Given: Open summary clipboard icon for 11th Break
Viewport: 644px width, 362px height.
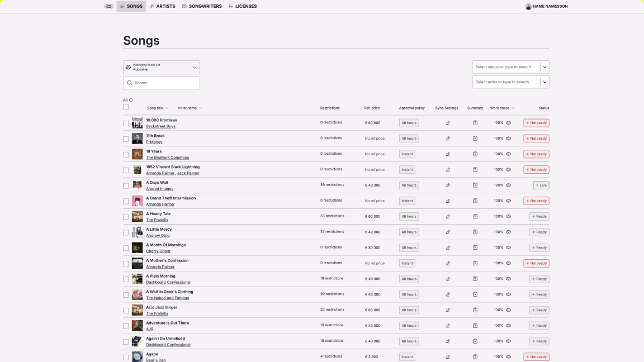Looking at the screenshot, I should [x=475, y=139].
